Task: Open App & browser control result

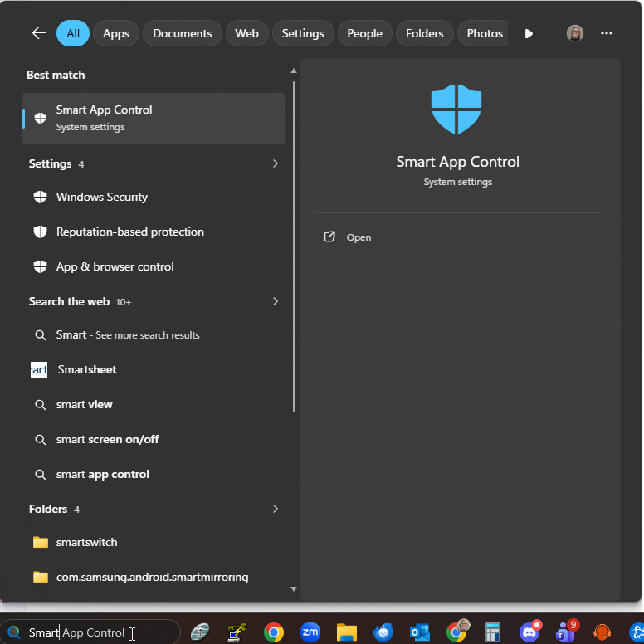Action: click(154, 266)
